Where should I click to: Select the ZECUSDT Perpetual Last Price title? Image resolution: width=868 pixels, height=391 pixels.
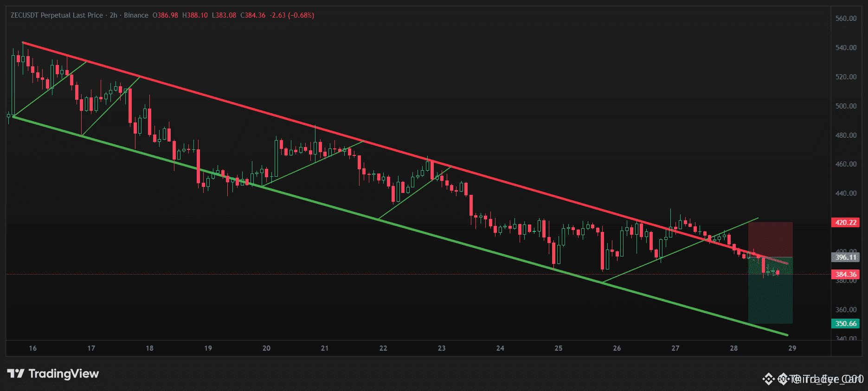(57, 15)
